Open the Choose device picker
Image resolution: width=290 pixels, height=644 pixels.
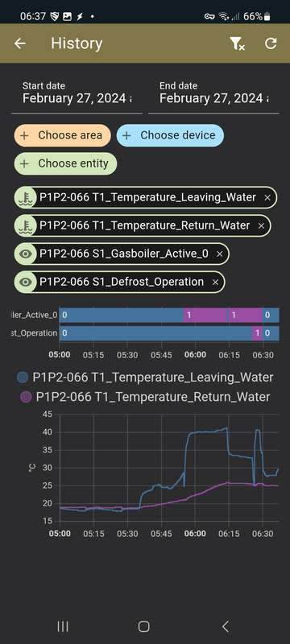pos(170,135)
